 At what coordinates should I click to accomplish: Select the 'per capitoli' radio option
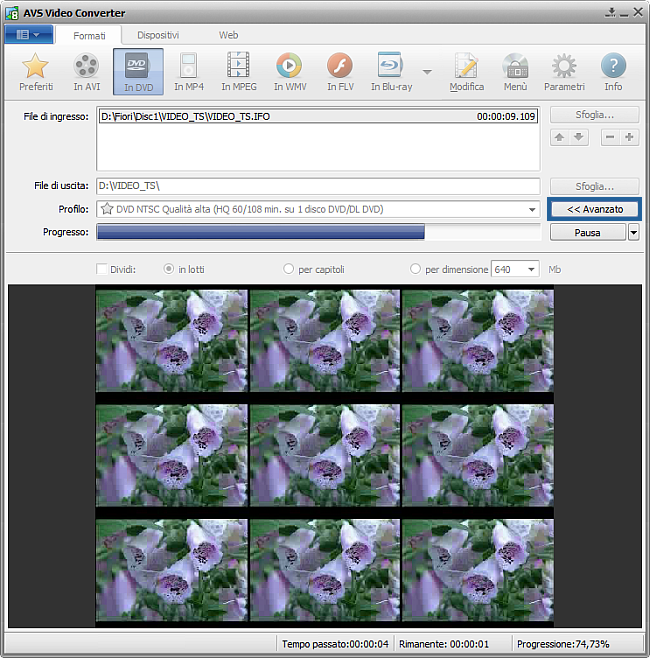coord(289,269)
